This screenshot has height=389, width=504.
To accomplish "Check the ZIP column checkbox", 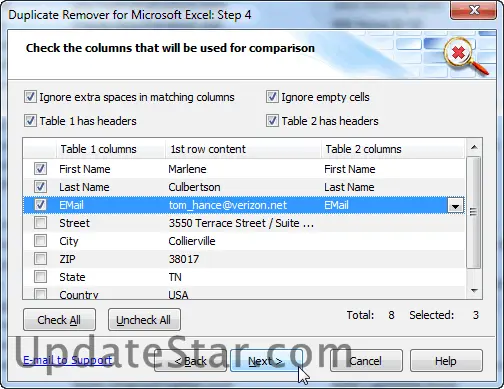I will point(40,259).
